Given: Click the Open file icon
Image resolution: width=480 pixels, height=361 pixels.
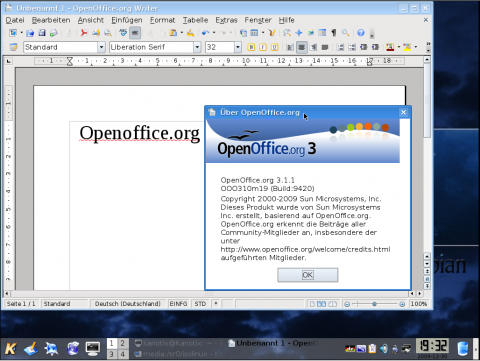Looking at the screenshot, I should (x=30, y=33).
